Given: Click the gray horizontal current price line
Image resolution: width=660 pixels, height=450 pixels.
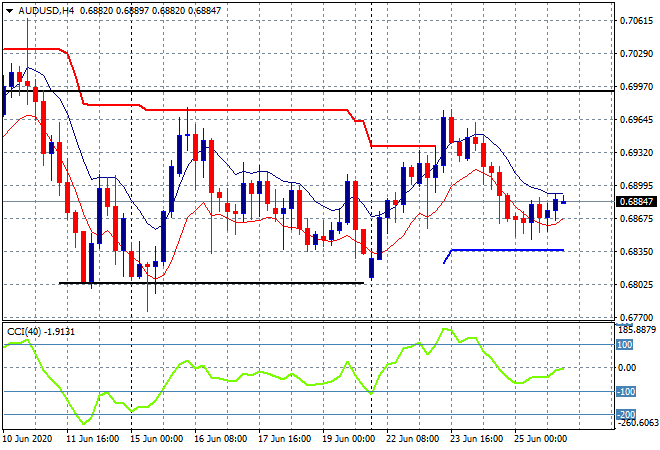Looking at the screenshot, I should point(307,202).
